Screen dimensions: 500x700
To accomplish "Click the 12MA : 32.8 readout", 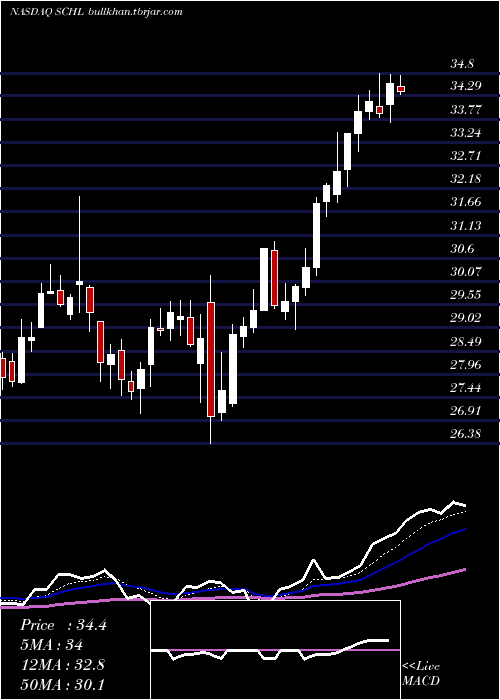I will point(62,665).
